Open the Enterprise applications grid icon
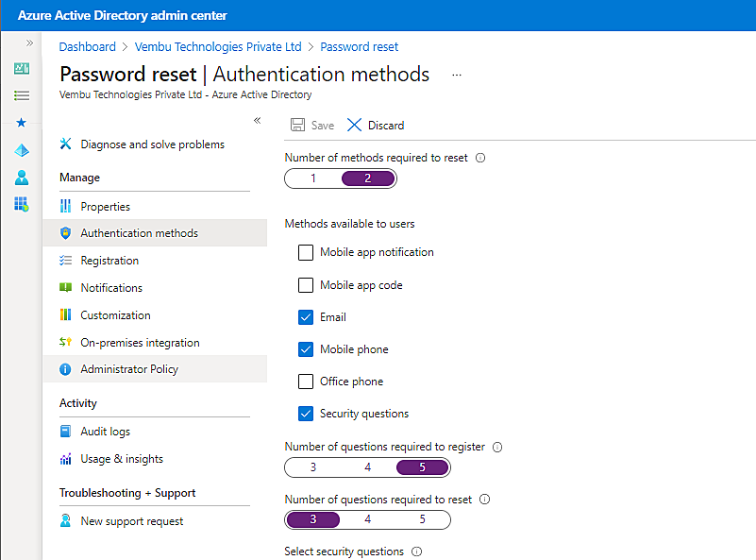This screenshot has width=756, height=560. [21, 205]
